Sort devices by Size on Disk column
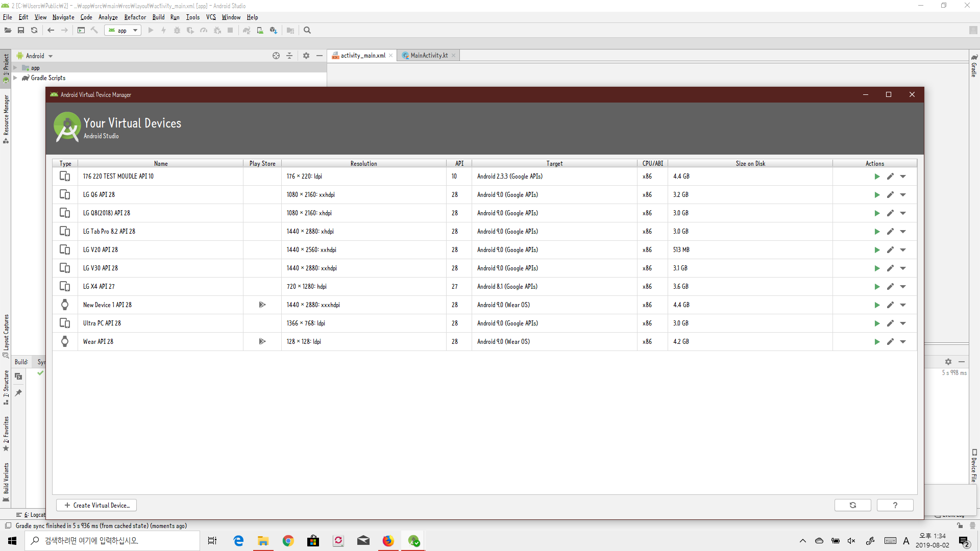Image resolution: width=980 pixels, height=551 pixels. click(750, 164)
